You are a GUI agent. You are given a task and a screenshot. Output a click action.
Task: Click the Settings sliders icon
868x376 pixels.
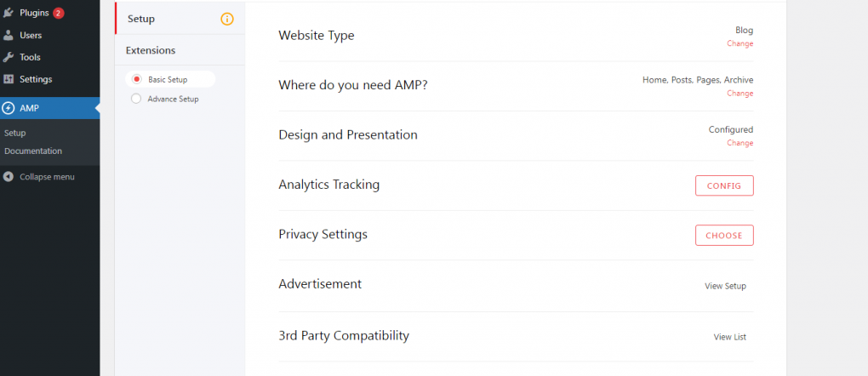(9, 79)
